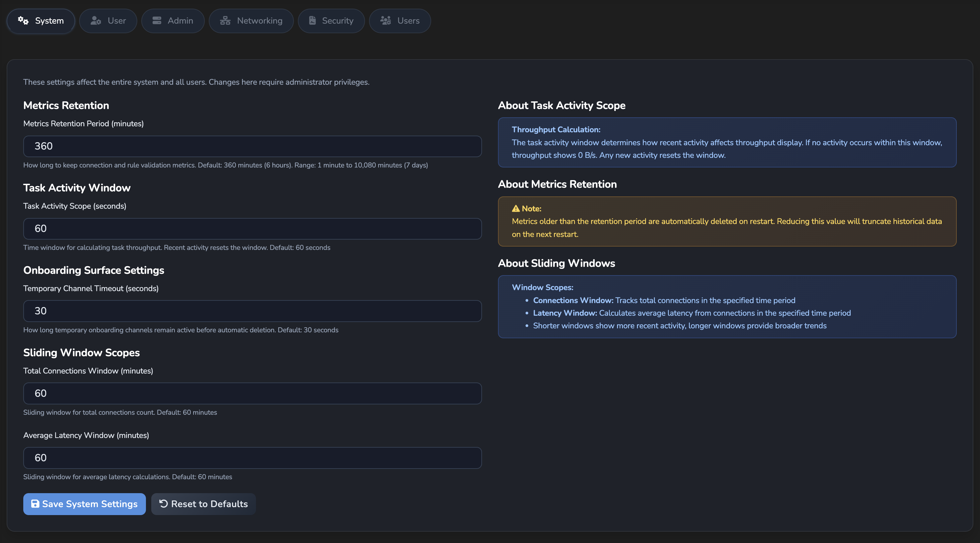
Task: Click the 'Metrics older than the retention period' note
Action: pyautogui.click(x=727, y=228)
